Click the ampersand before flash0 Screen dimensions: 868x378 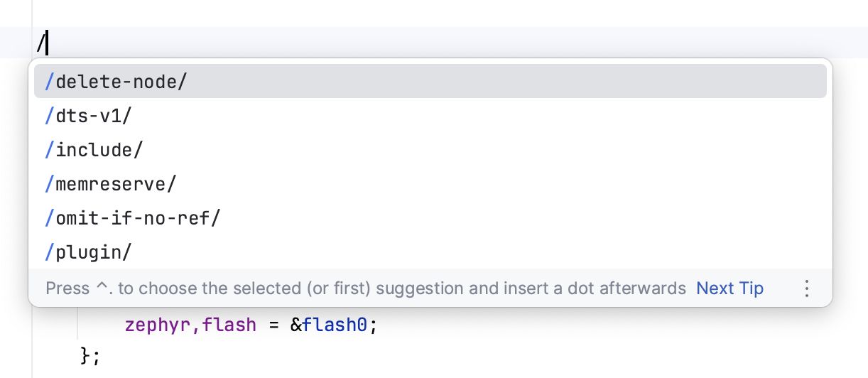[x=295, y=325]
